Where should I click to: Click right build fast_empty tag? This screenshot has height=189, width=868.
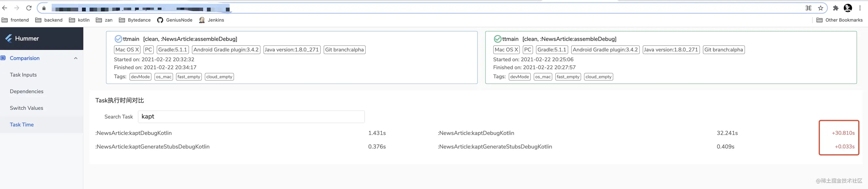pos(568,77)
